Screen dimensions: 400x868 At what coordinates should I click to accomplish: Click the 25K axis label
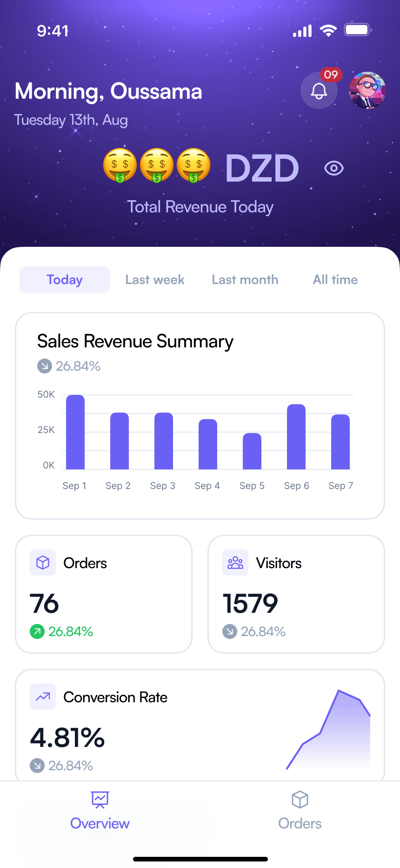click(46, 430)
